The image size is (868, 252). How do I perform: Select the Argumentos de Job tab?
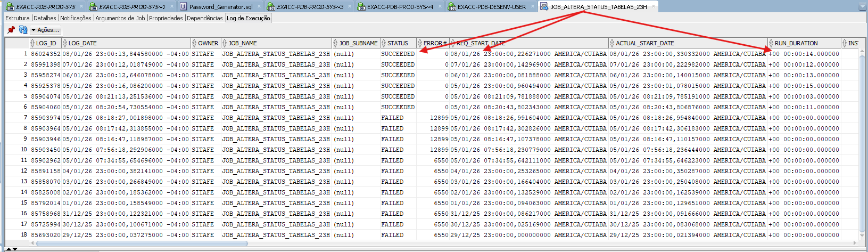pos(120,18)
